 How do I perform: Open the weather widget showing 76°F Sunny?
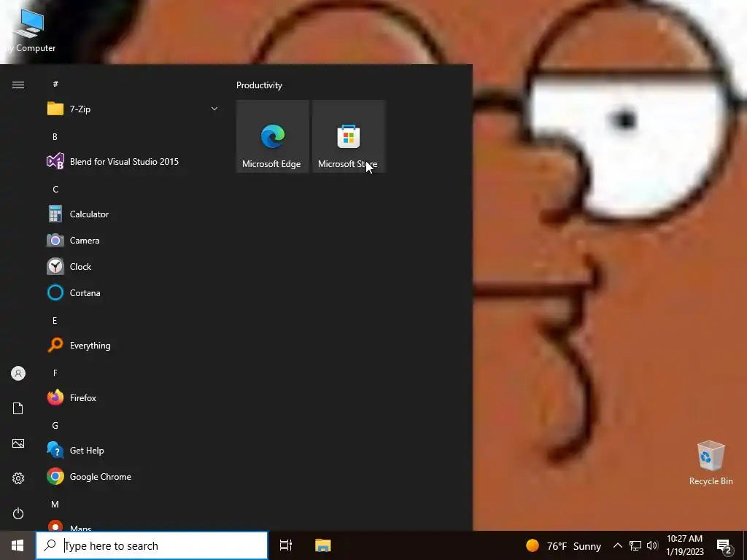click(x=564, y=545)
